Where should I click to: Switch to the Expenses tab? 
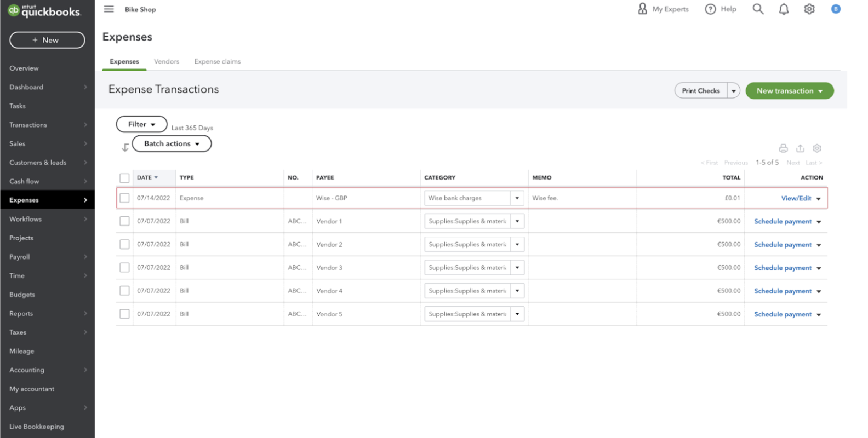[124, 61]
